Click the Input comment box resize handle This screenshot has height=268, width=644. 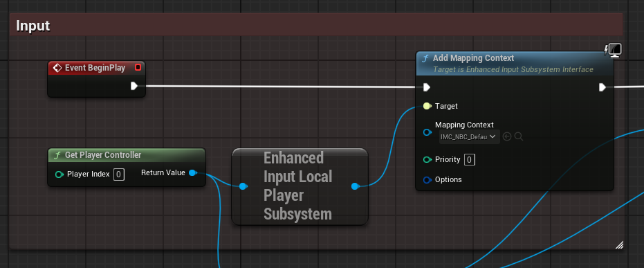coord(619,245)
